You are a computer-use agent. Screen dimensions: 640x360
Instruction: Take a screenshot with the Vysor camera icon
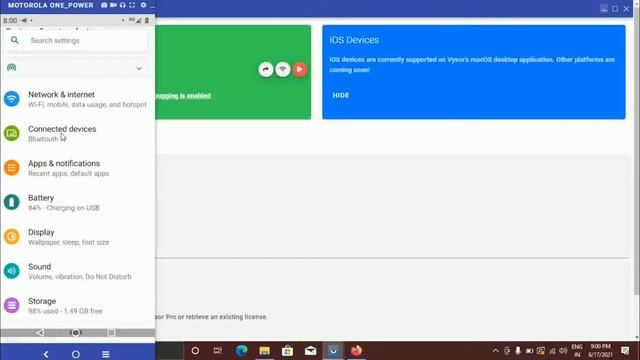tap(104, 5)
